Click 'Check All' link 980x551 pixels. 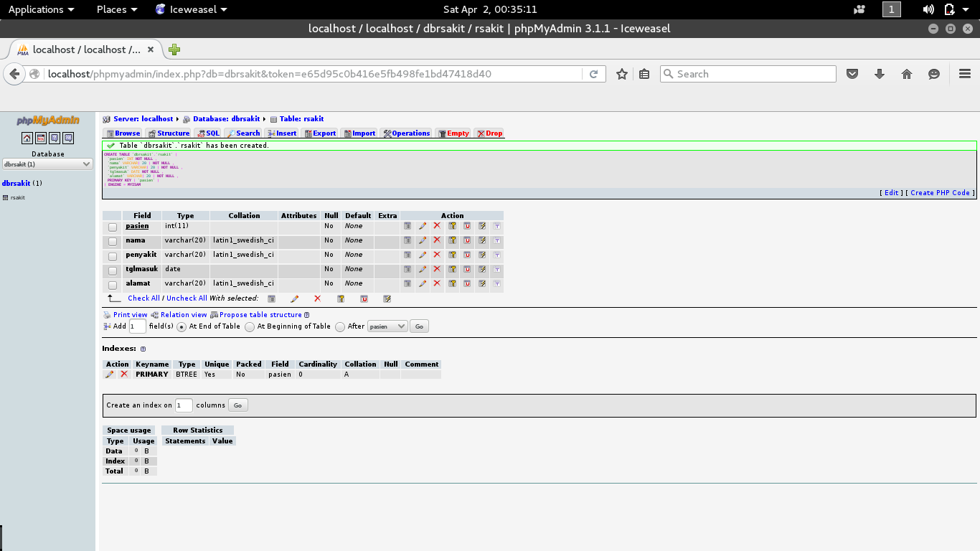[143, 298]
